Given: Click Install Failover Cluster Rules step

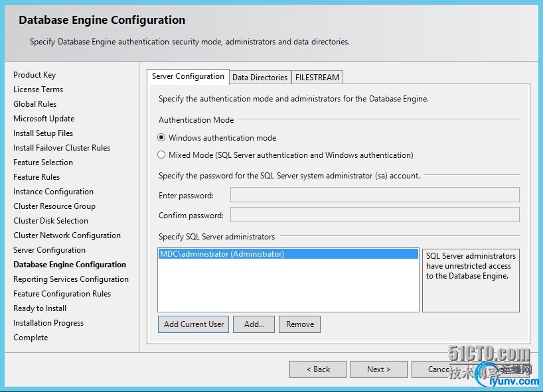Looking at the screenshot, I should click(62, 148).
